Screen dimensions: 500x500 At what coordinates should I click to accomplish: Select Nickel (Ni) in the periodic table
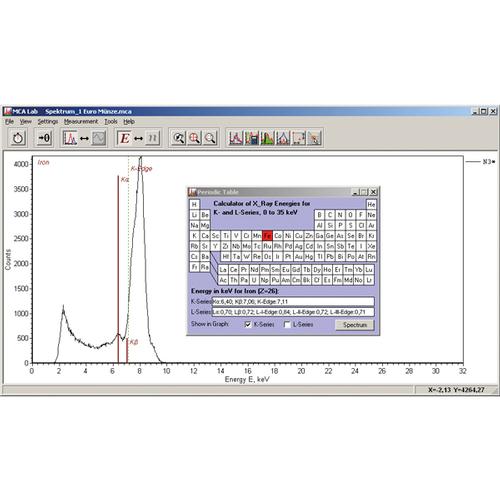tap(288, 236)
